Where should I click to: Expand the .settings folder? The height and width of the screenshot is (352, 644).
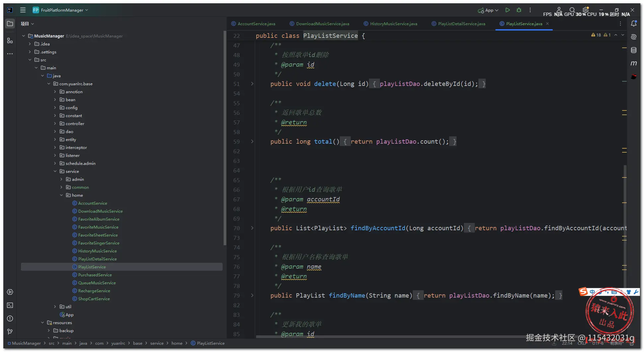(30, 52)
